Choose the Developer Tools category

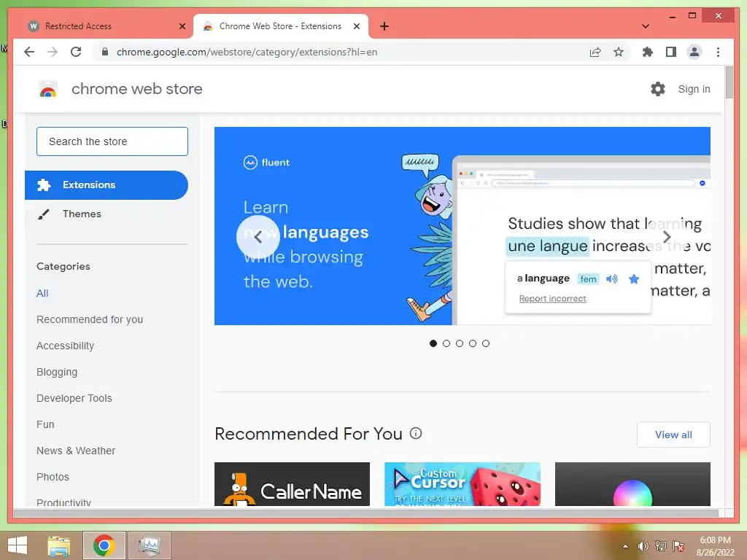[74, 398]
